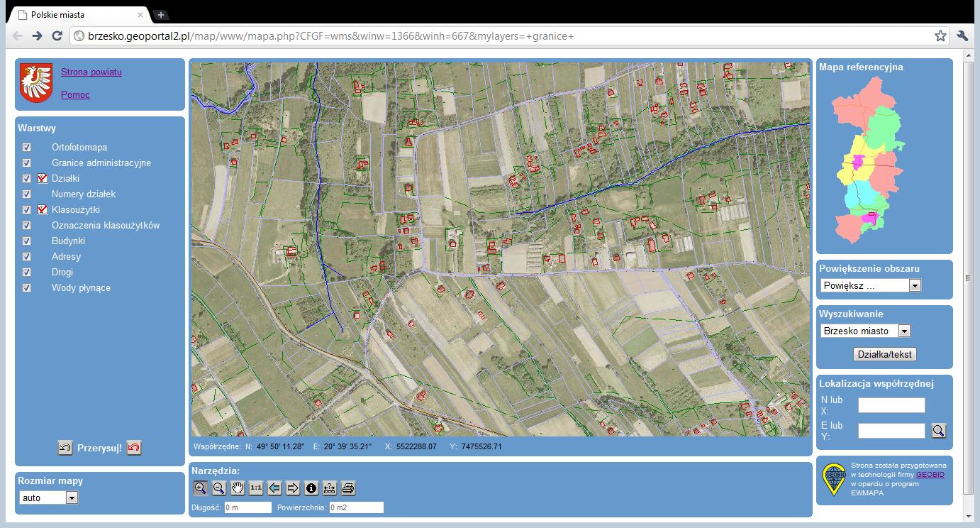Open the Strona powiatu link

(91, 72)
